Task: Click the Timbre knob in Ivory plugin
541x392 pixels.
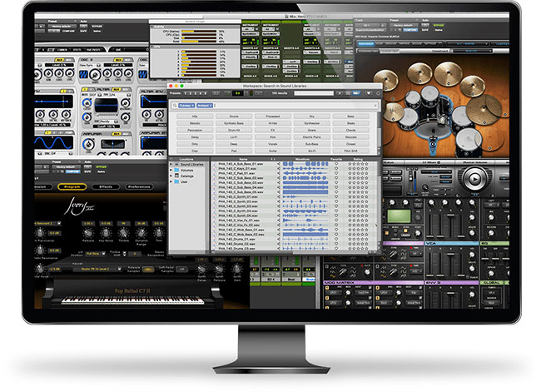Action: point(123,234)
